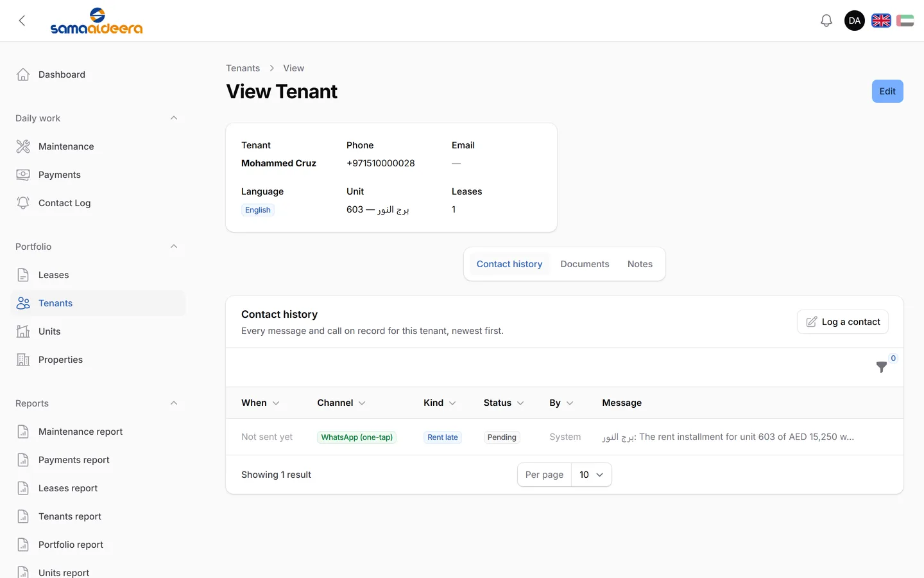
Task: Open the table filter funnel icon
Action: (882, 367)
